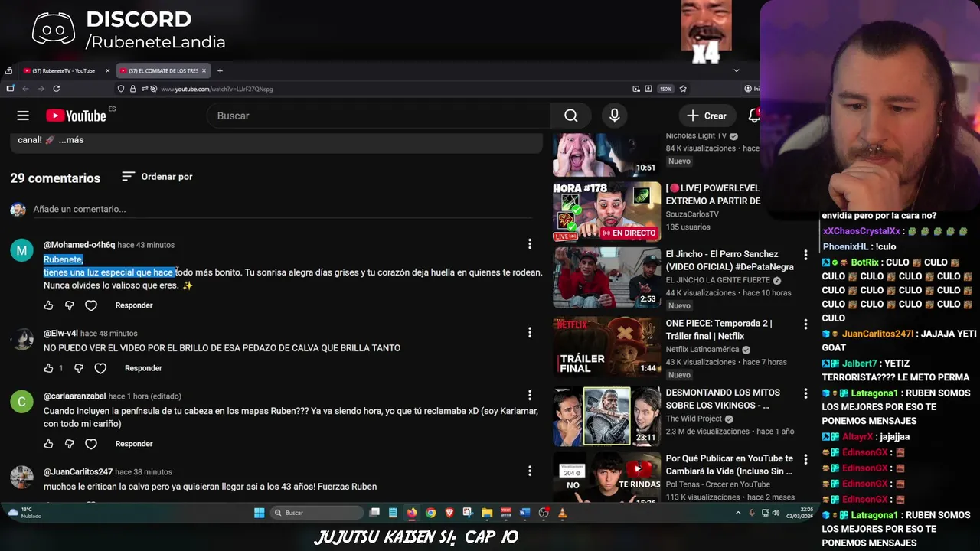Open the Crear button

pyautogui.click(x=707, y=116)
